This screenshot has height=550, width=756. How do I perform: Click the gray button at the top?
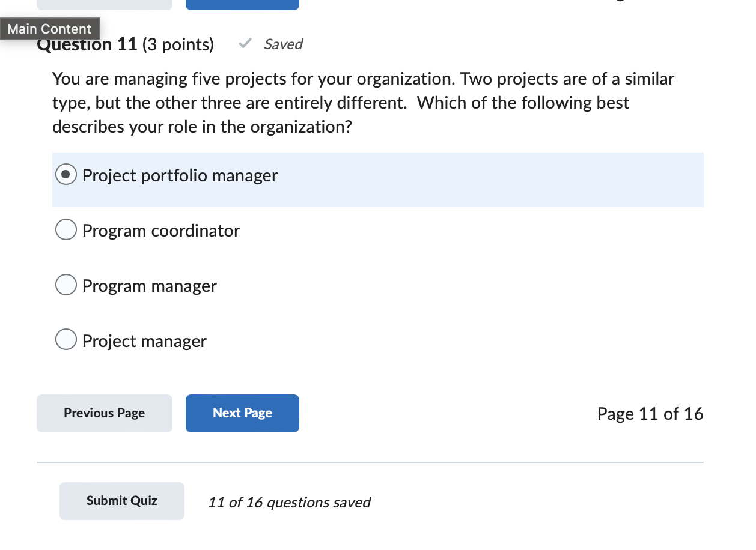pos(104,4)
